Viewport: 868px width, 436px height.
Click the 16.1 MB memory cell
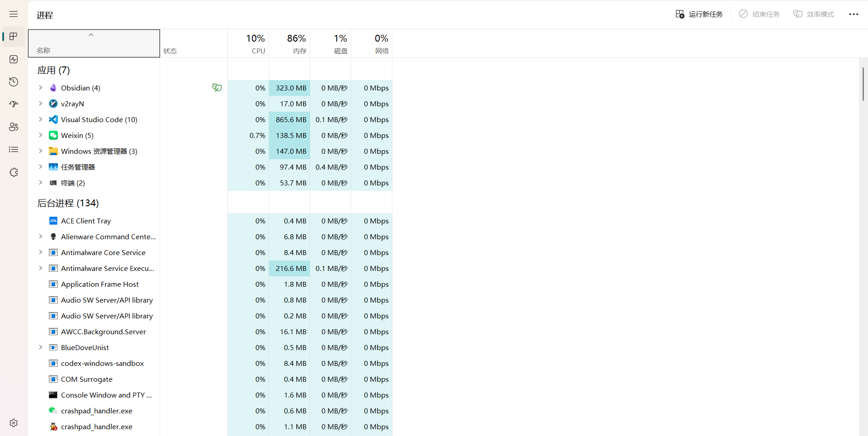289,332
